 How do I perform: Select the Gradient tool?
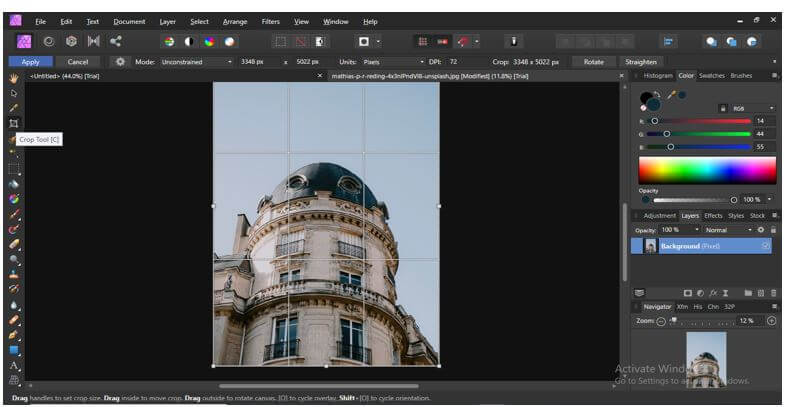(x=14, y=199)
